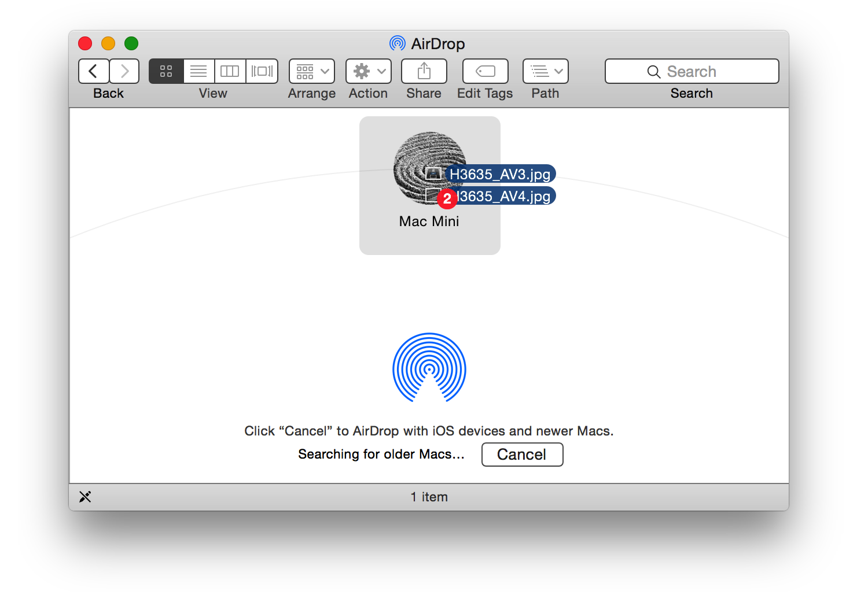
Task: Click the H3635_AV3.jpg dragged file label
Action: (500, 174)
